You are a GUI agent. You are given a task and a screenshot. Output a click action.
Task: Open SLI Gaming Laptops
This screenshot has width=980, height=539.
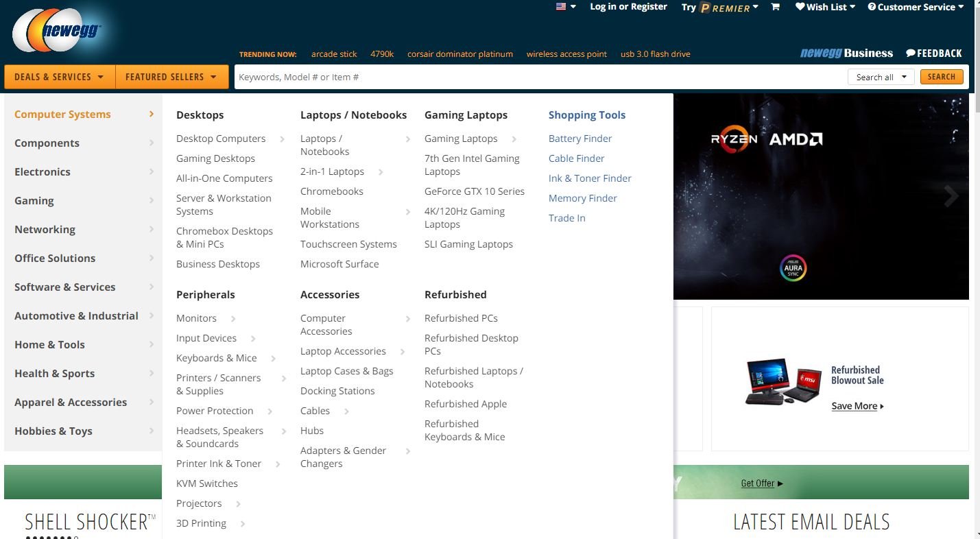[468, 244]
